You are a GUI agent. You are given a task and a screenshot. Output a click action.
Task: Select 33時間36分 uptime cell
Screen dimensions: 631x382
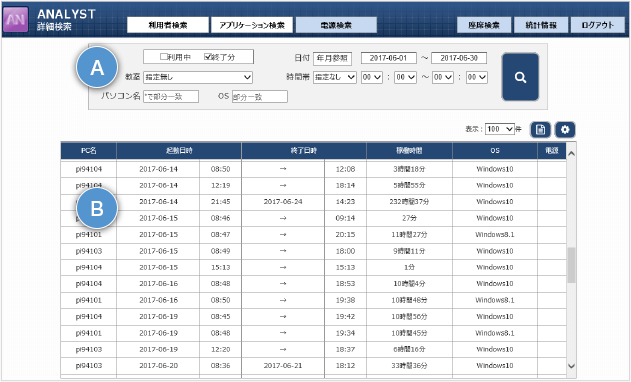[409, 366]
